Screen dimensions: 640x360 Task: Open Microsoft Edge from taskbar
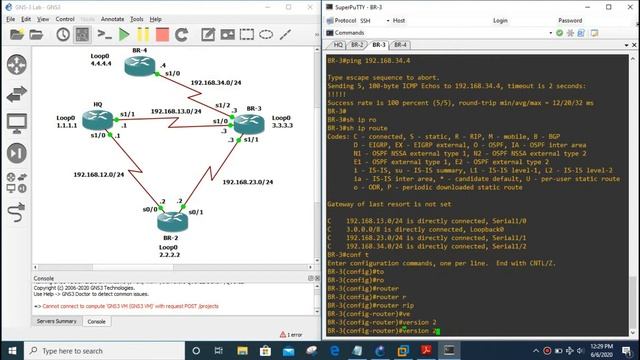[x=335, y=351]
